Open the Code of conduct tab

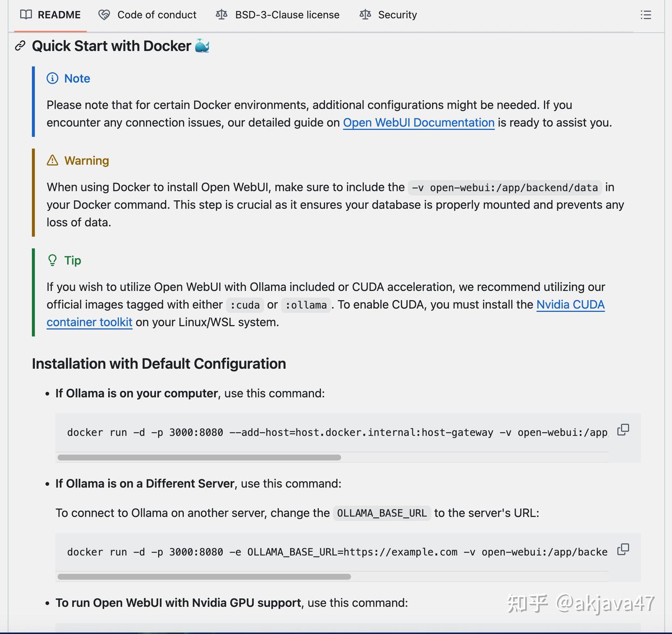157,15
